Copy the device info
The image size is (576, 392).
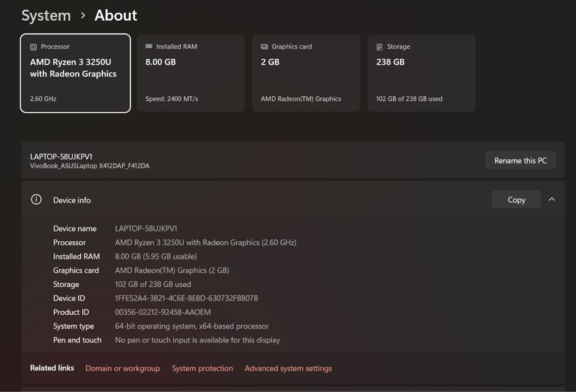516,199
